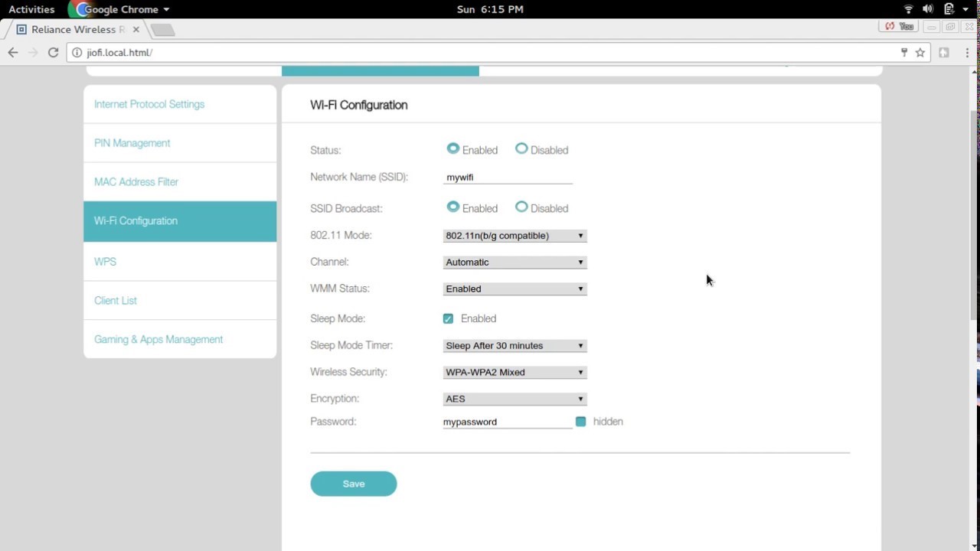View site information icon in the address bar
This screenshot has width=980, height=551.
pos(77,53)
